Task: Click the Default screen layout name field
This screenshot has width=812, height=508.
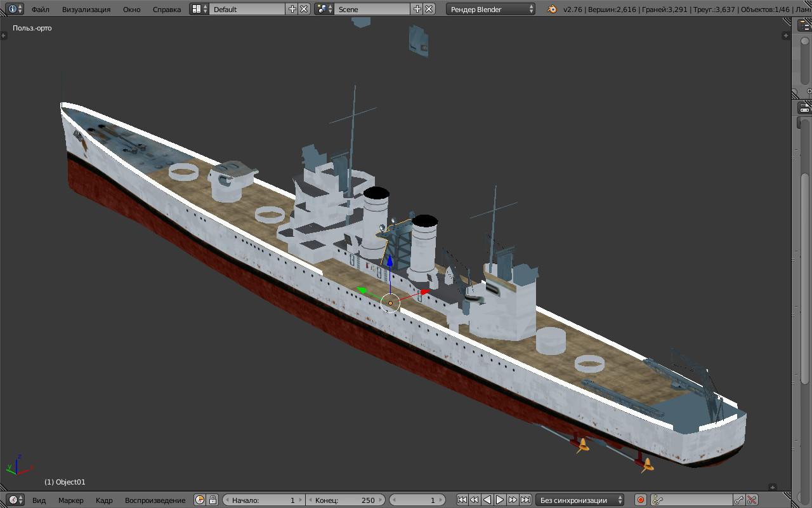Action: (247, 9)
